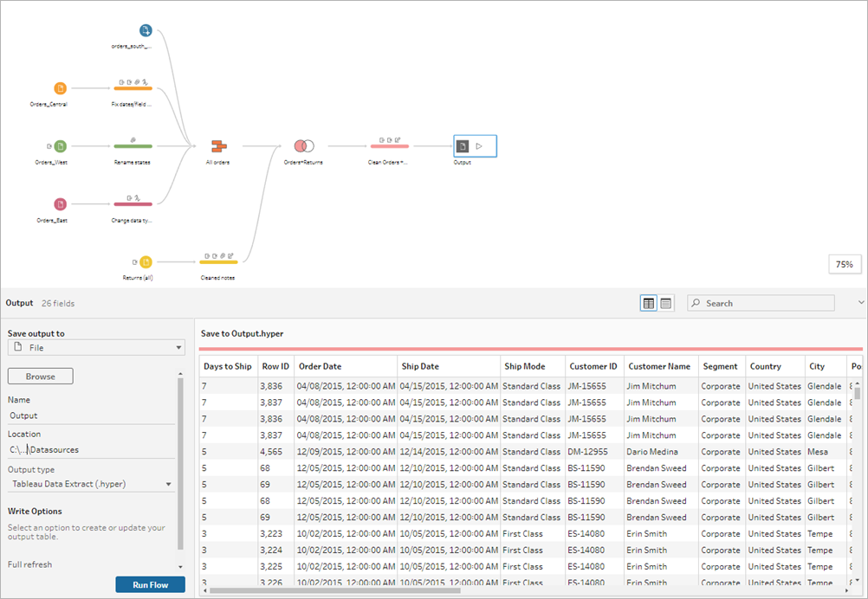Viewport: 868px width, 599px height.
Task: Click the Save to Output.hyper title
Action: pyautogui.click(x=242, y=333)
